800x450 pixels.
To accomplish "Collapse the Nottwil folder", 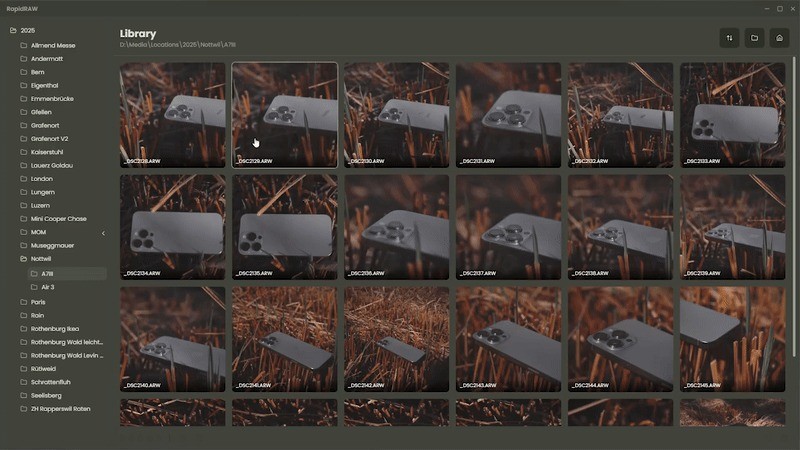I will pos(23,259).
